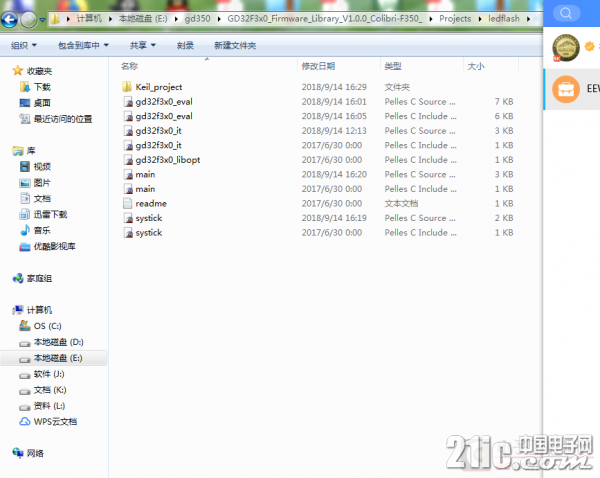Select the readme text document icon

(x=128, y=204)
